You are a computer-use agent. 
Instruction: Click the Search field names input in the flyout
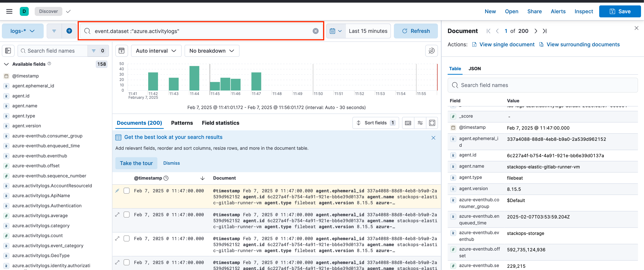pos(542,85)
